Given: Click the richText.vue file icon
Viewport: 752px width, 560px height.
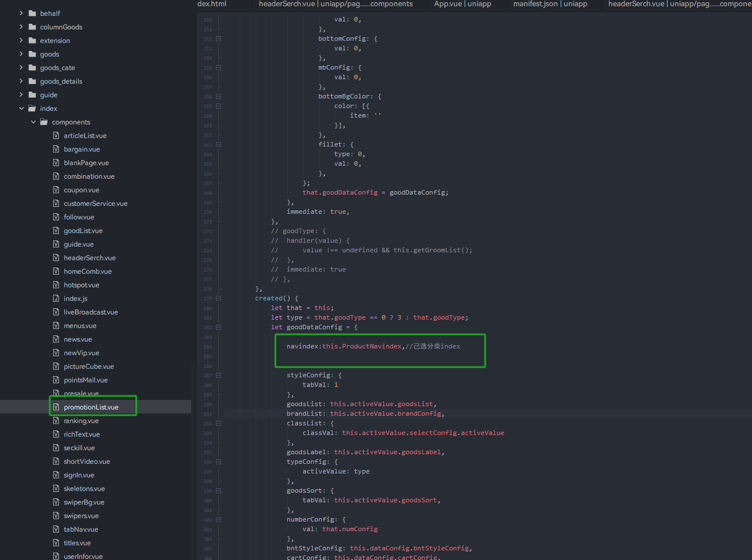Looking at the screenshot, I should click(x=56, y=434).
